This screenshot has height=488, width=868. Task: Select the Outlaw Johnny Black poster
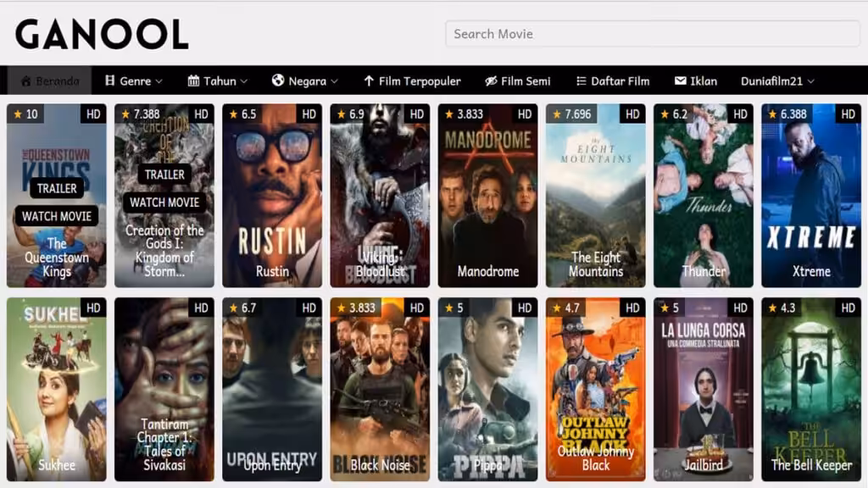point(595,390)
